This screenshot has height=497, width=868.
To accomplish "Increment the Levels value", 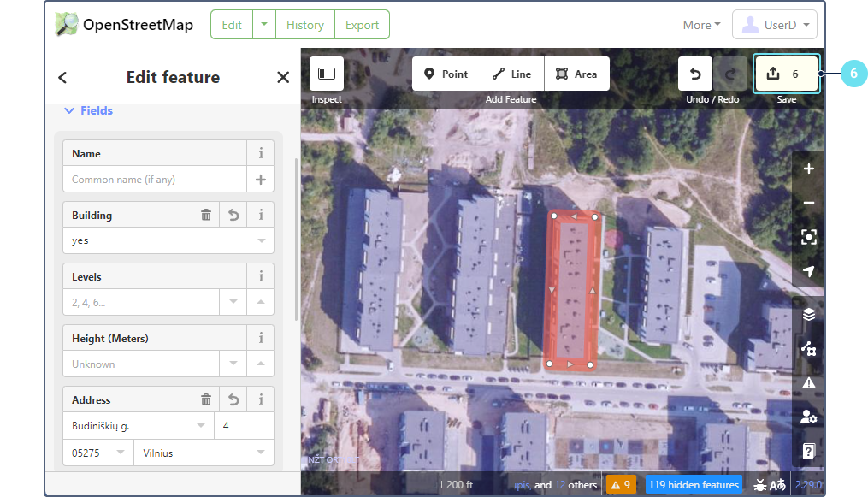I will [x=261, y=302].
